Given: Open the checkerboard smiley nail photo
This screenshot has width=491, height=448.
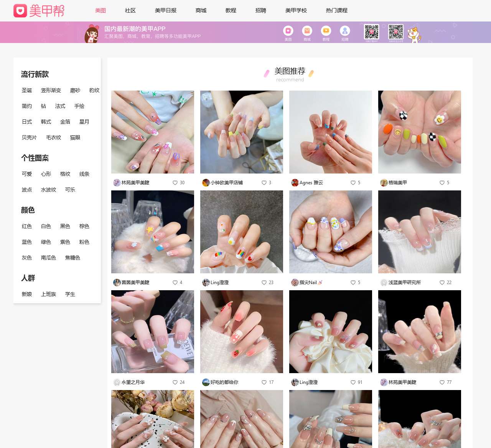Looking at the screenshot, I should [419, 132].
